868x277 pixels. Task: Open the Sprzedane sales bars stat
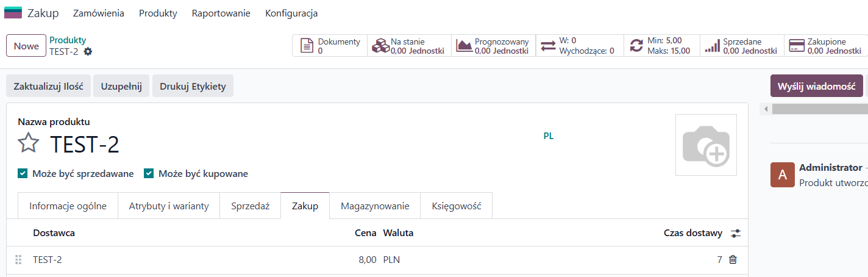coord(741,46)
